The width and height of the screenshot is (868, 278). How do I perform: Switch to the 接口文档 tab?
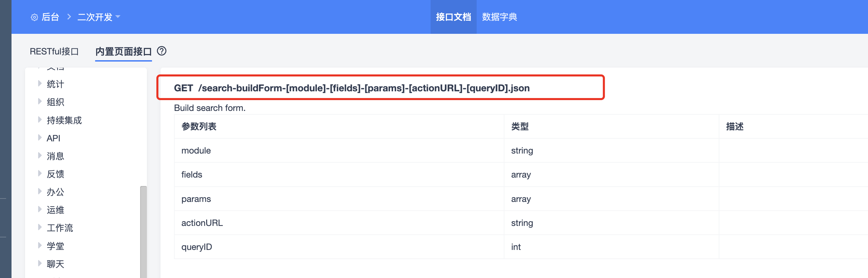pos(453,17)
